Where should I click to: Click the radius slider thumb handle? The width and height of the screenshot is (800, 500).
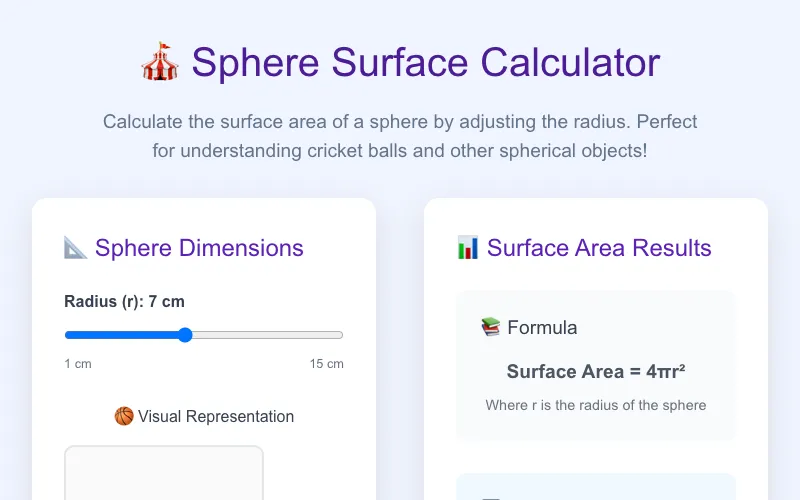coord(185,335)
